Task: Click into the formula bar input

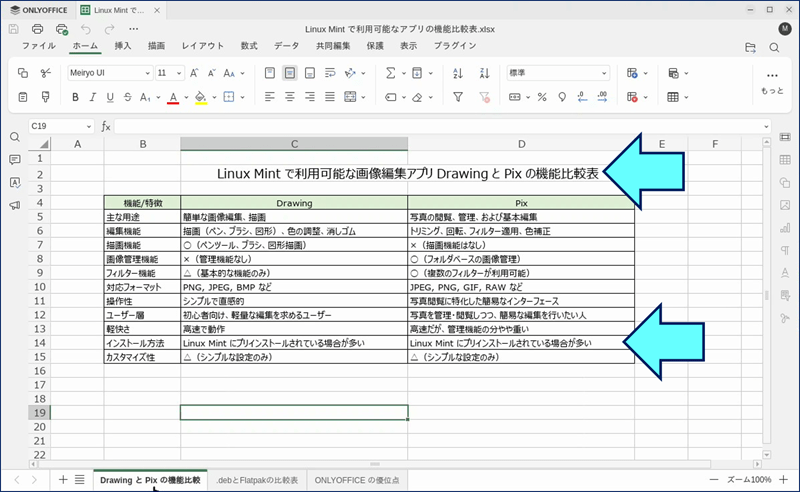Action: [x=438, y=126]
